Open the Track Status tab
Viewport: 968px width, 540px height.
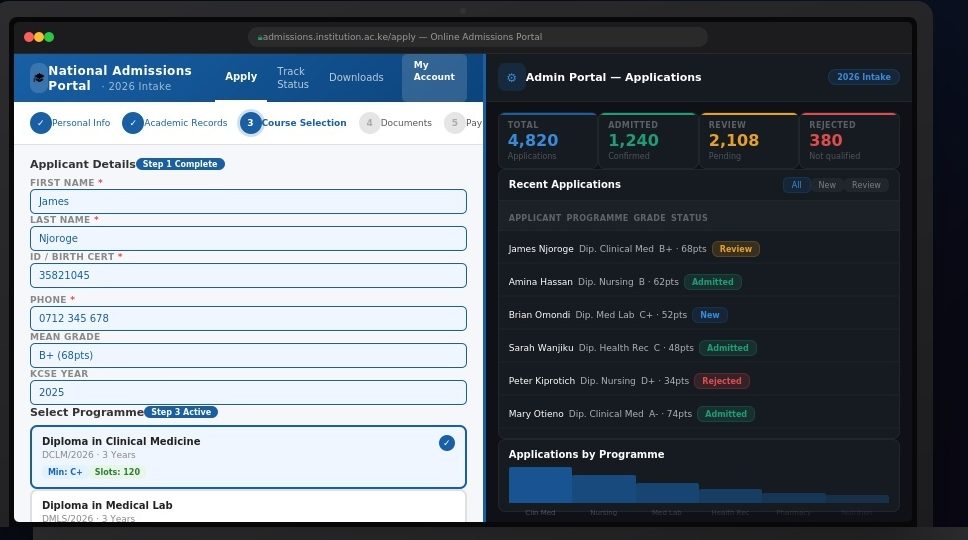292,78
